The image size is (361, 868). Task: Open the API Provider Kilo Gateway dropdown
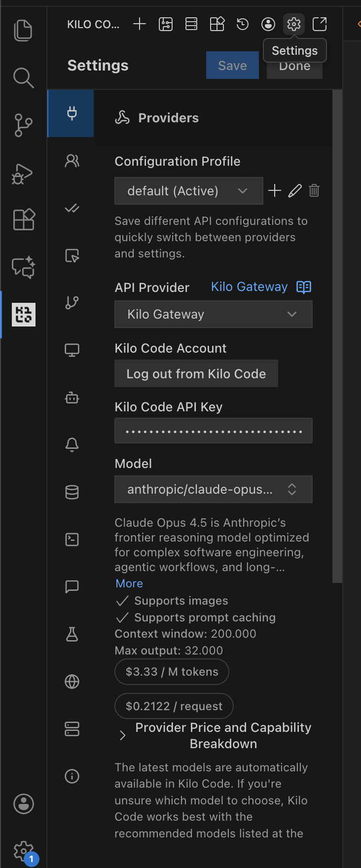tap(213, 314)
